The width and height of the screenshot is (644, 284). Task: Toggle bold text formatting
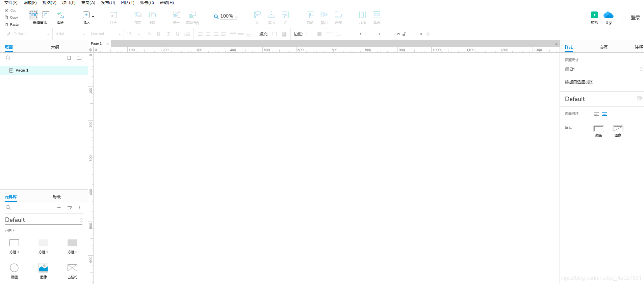pos(158,34)
